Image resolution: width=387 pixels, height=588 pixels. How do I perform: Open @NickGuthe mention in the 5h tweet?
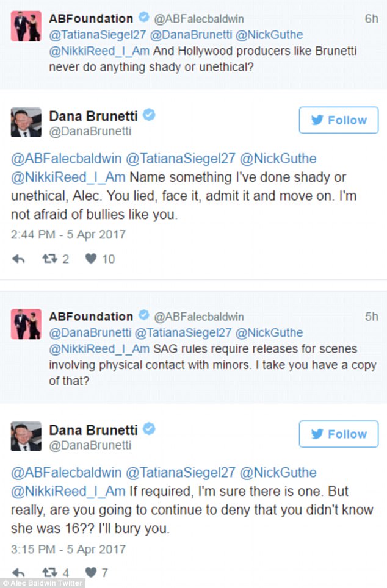269,333
